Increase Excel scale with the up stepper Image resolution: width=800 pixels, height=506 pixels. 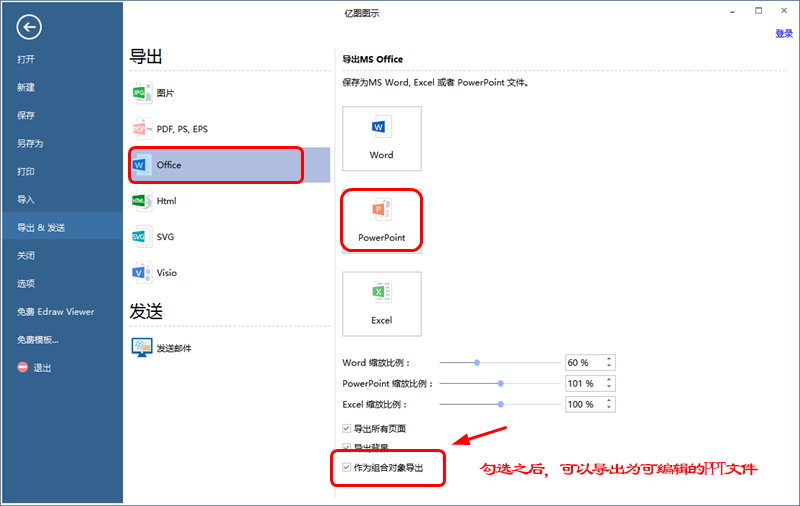tap(609, 401)
